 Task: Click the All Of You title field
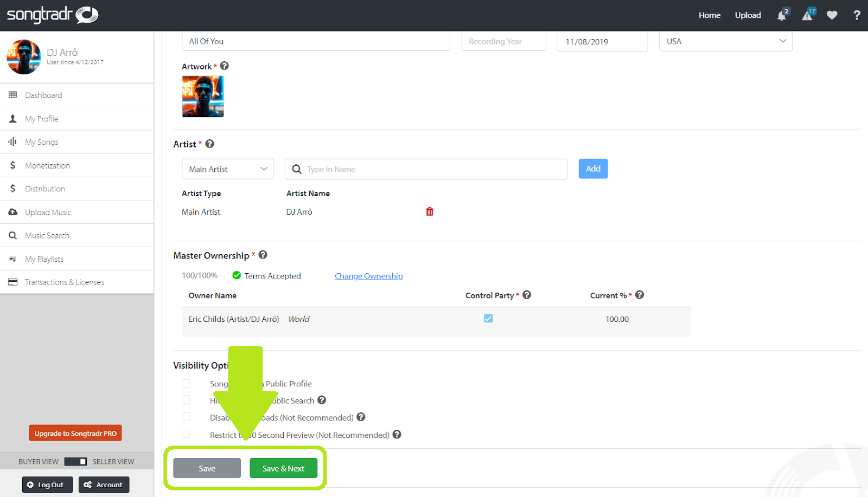(x=316, y=41)
